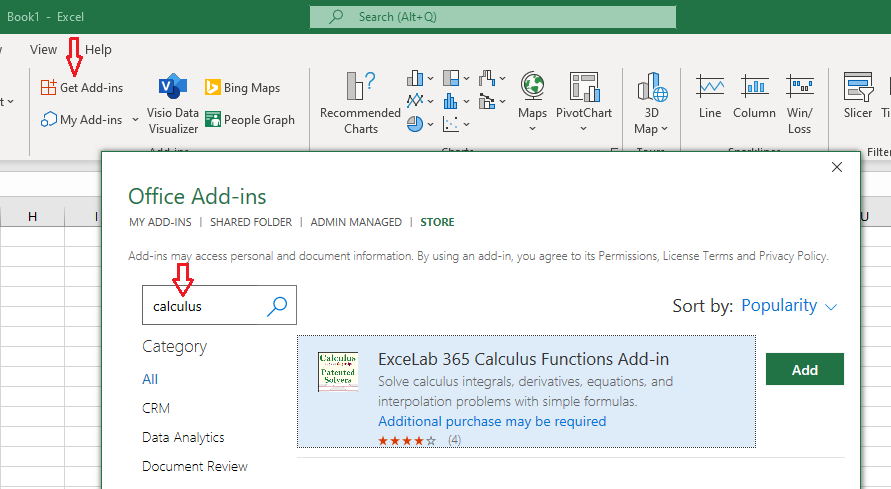This screenshot has height=489, width=891.
Task: Click the Excel search box
Action: click(493, 17)
